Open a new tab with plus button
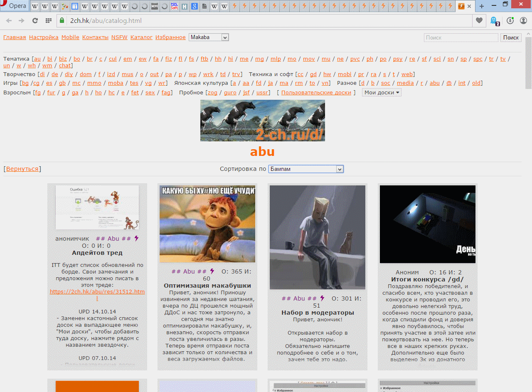The width and height of the screenshot is (532, 392). (x=482, y=6)
